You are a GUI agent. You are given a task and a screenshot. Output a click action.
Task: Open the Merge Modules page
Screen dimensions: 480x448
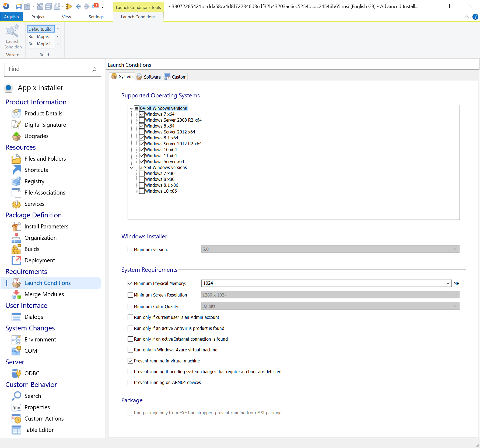coord(44,294)
